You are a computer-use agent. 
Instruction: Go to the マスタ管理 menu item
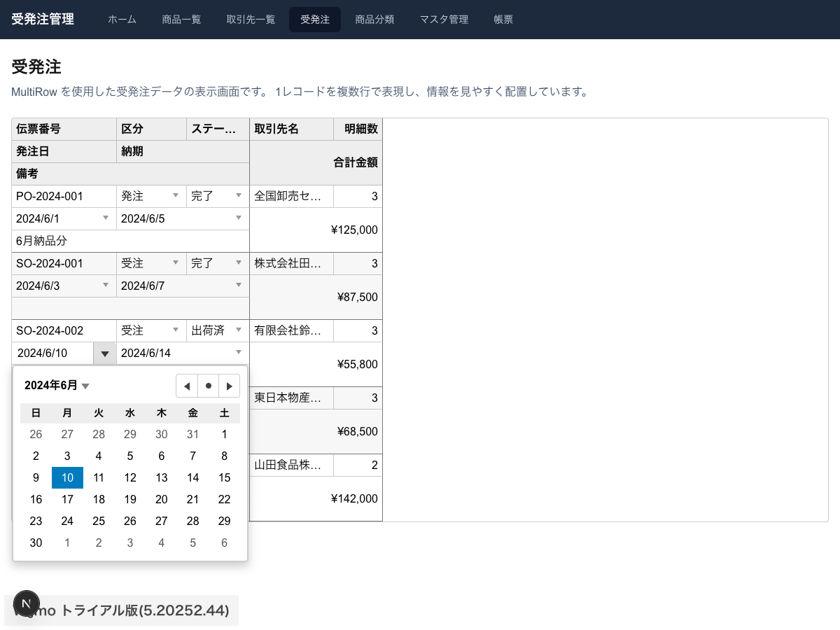pos(444,20)
